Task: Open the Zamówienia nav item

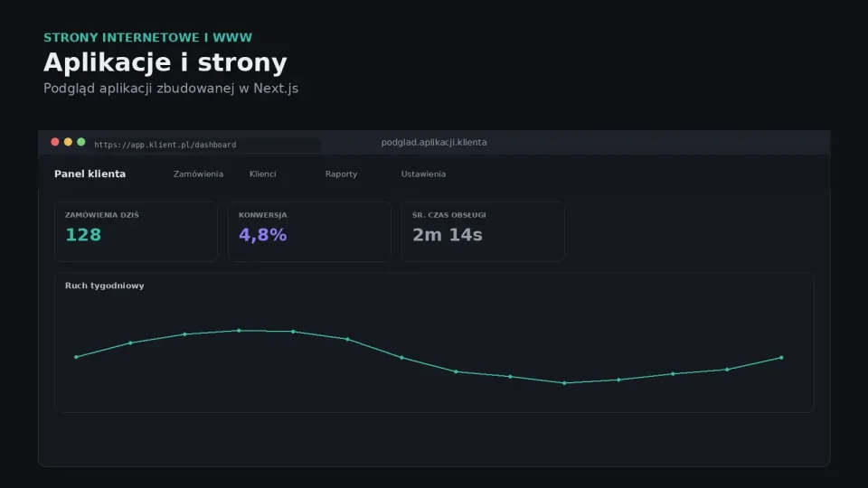Action: [x=198, y=174]
